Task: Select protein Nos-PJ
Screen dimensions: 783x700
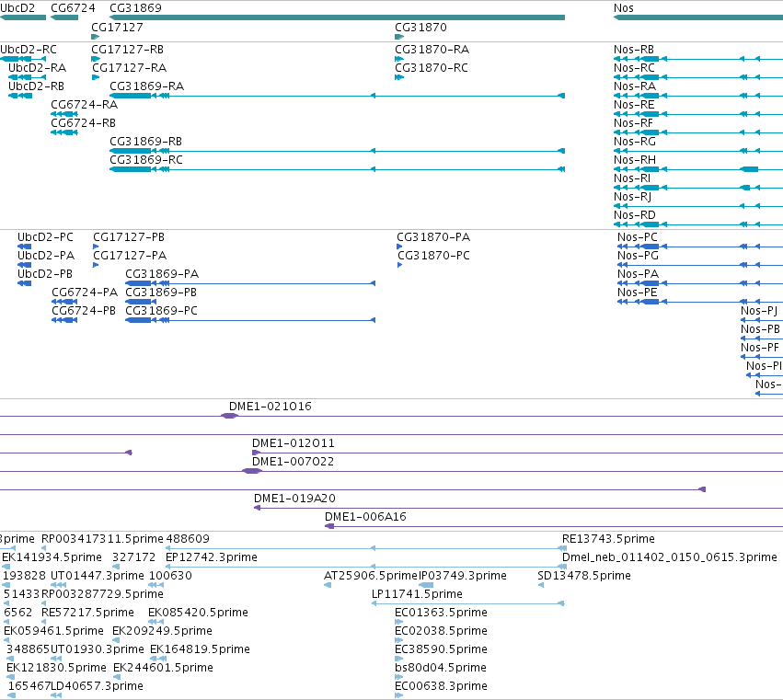Action: coord(759,311)
